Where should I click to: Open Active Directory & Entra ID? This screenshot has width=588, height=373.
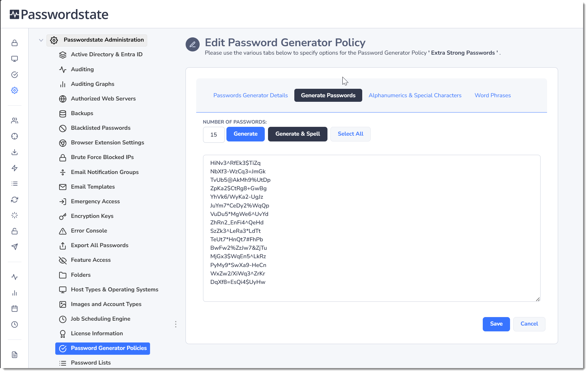[107, 54]
